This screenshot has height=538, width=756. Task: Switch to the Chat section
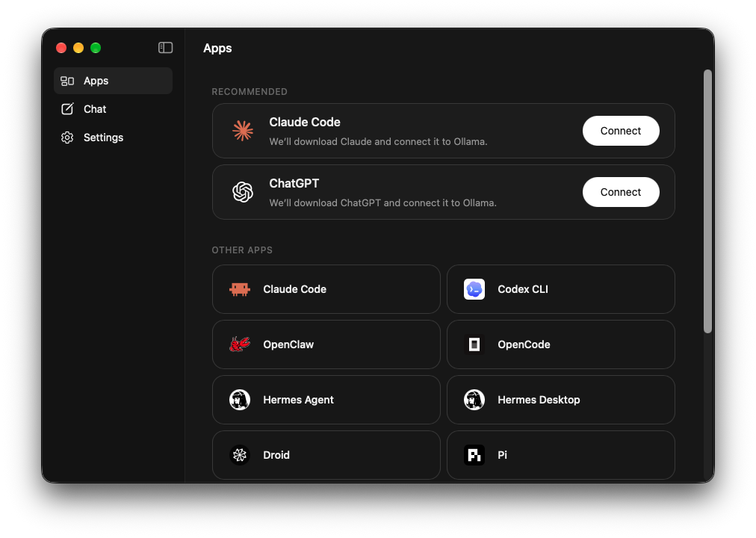pos(114,109)
